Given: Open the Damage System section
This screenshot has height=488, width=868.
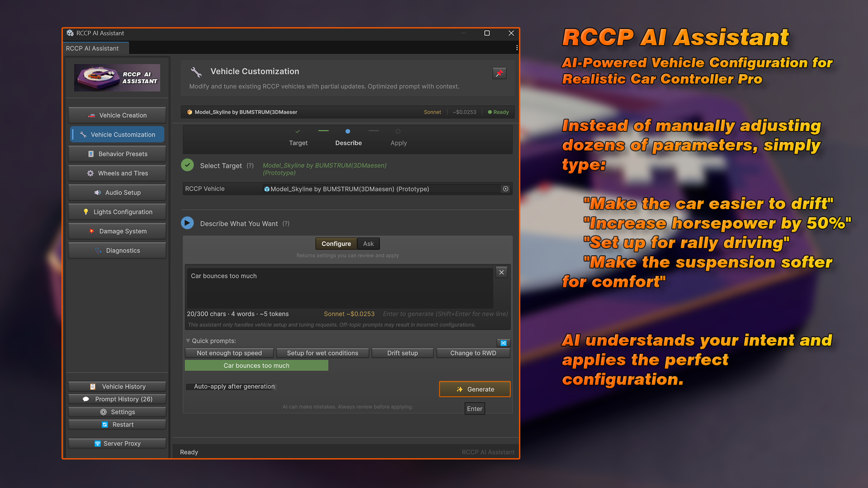Looking at the screenshot, I should 117,231.
